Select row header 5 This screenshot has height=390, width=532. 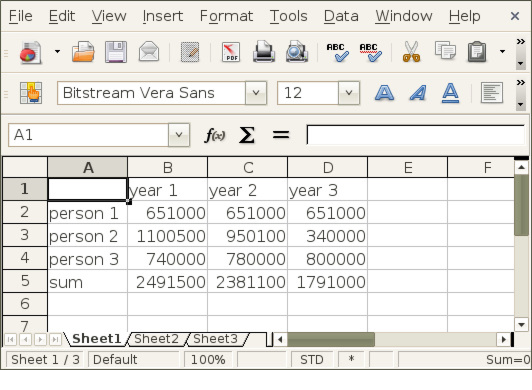click(x=25, y=281)
